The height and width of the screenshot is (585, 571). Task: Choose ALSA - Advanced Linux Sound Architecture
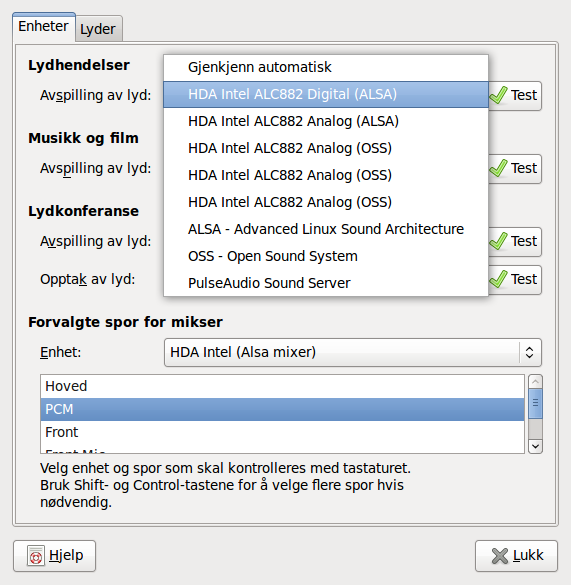coord(326,229)
